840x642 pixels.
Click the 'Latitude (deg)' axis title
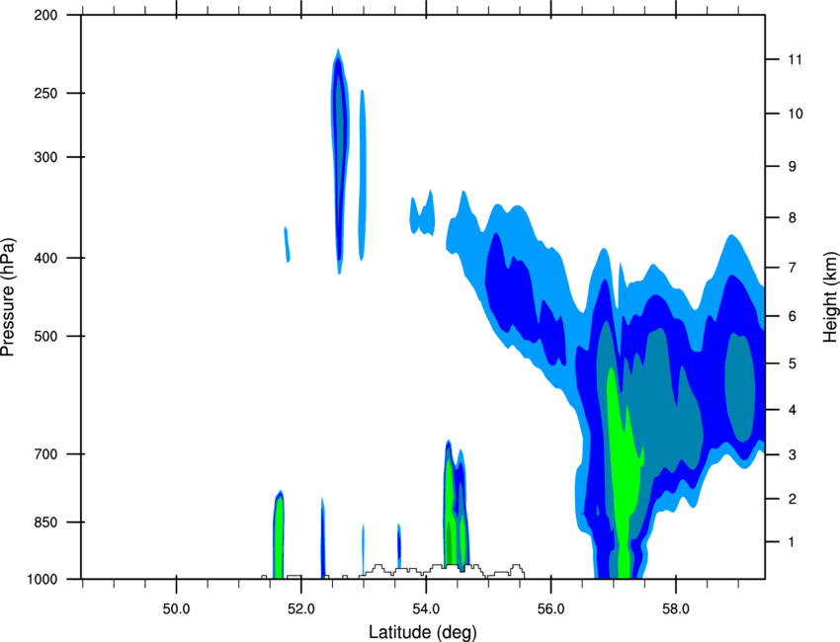tap(422, 632)
